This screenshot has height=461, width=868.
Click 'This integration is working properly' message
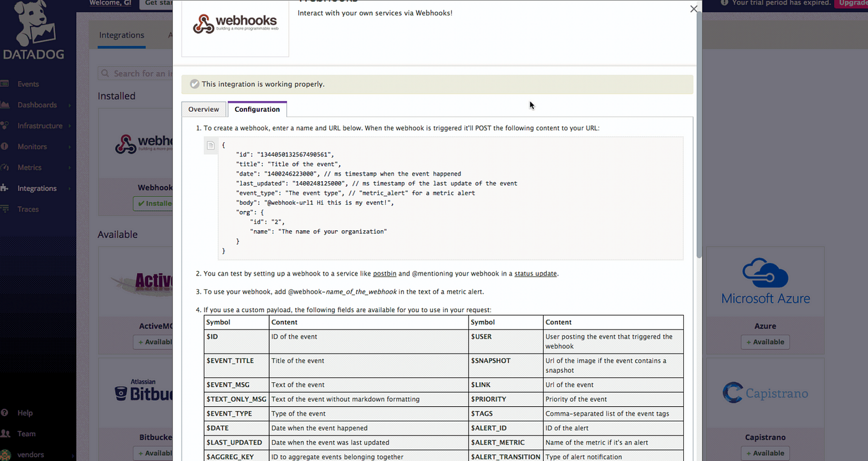pos(263,84)
